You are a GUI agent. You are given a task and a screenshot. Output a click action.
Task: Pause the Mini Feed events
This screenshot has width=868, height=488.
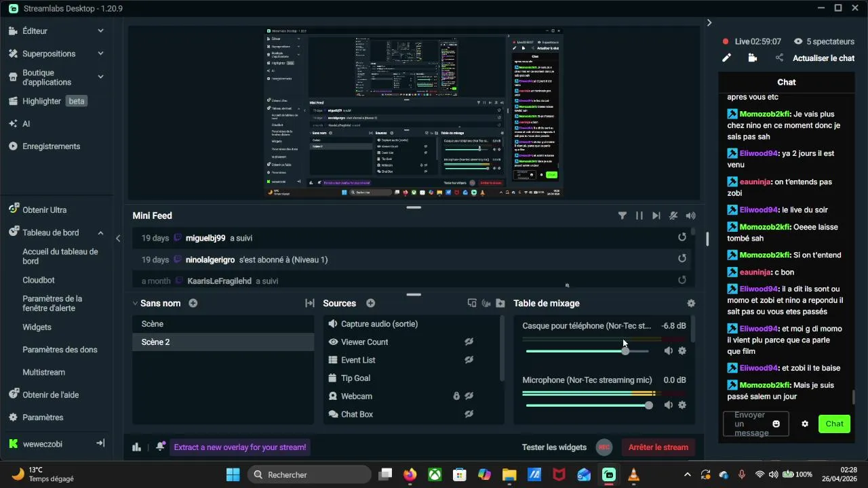click(639, 216)
